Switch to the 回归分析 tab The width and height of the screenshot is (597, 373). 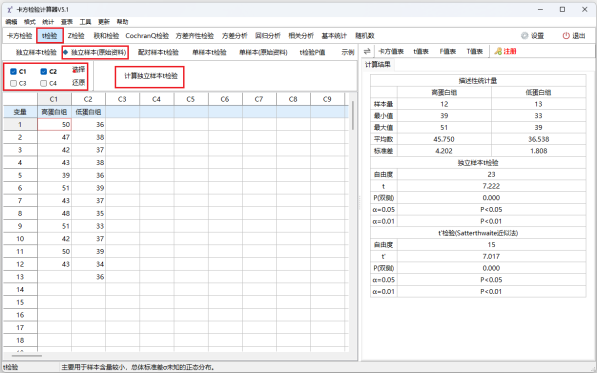click(x=268, y=36)
